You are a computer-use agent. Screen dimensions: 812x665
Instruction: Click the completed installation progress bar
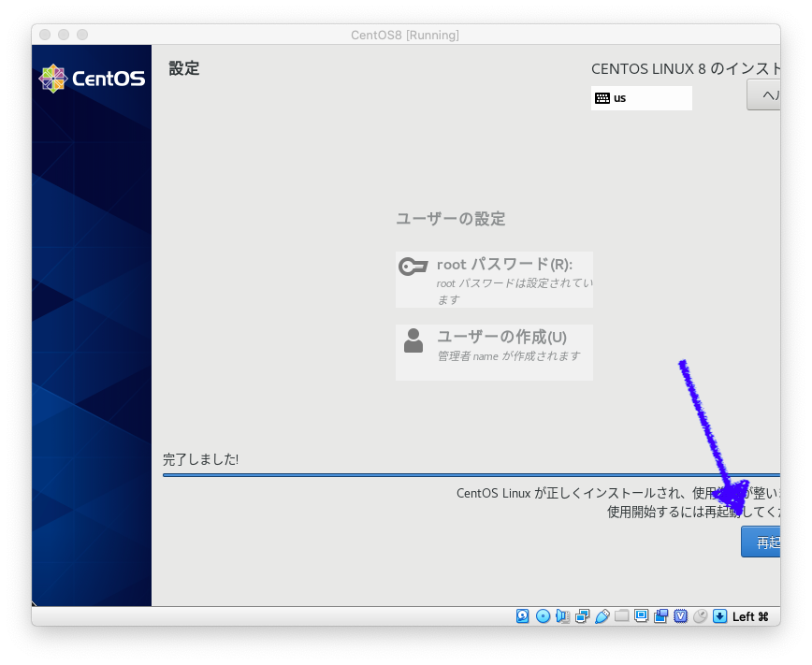click(468, 475)
